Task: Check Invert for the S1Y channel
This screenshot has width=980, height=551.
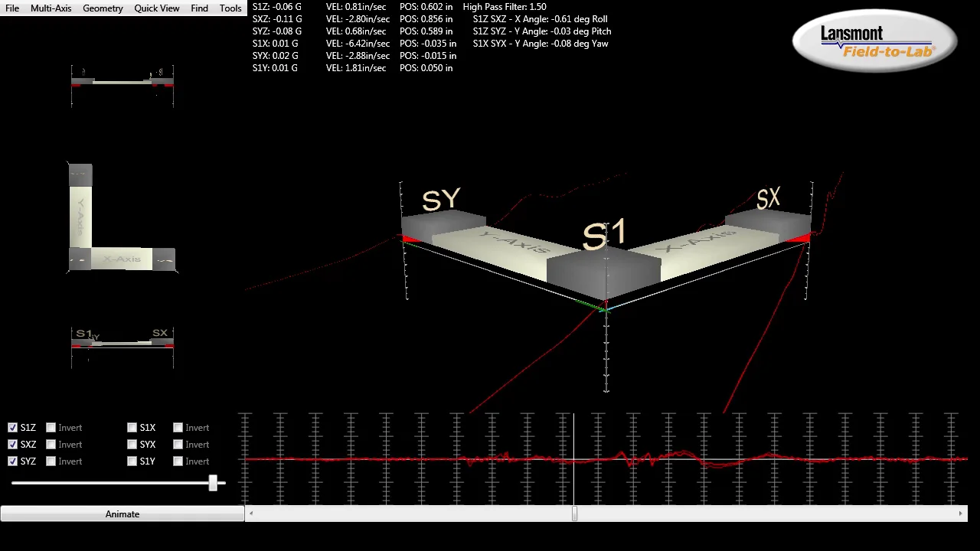Action: [178, 461]
